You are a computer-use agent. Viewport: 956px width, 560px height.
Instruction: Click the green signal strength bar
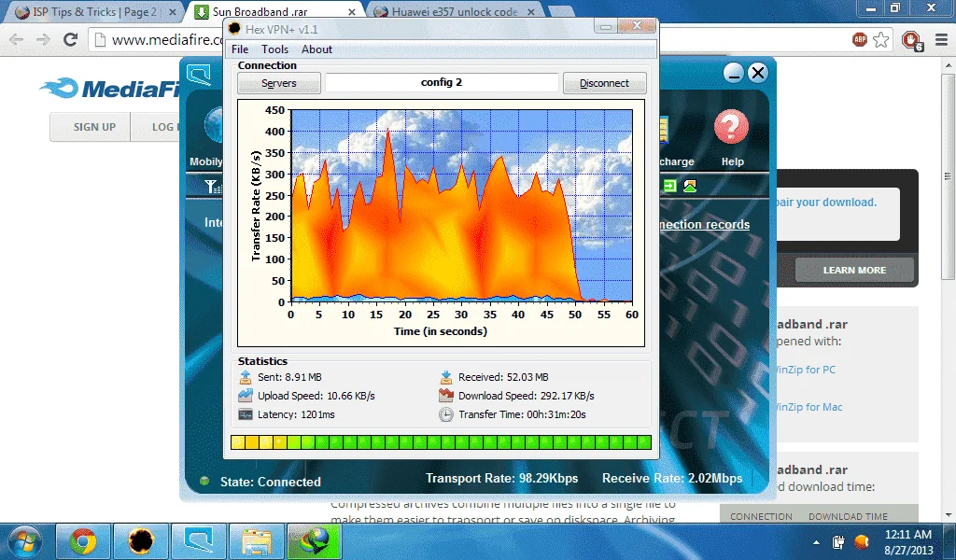(x=441, y=442)
